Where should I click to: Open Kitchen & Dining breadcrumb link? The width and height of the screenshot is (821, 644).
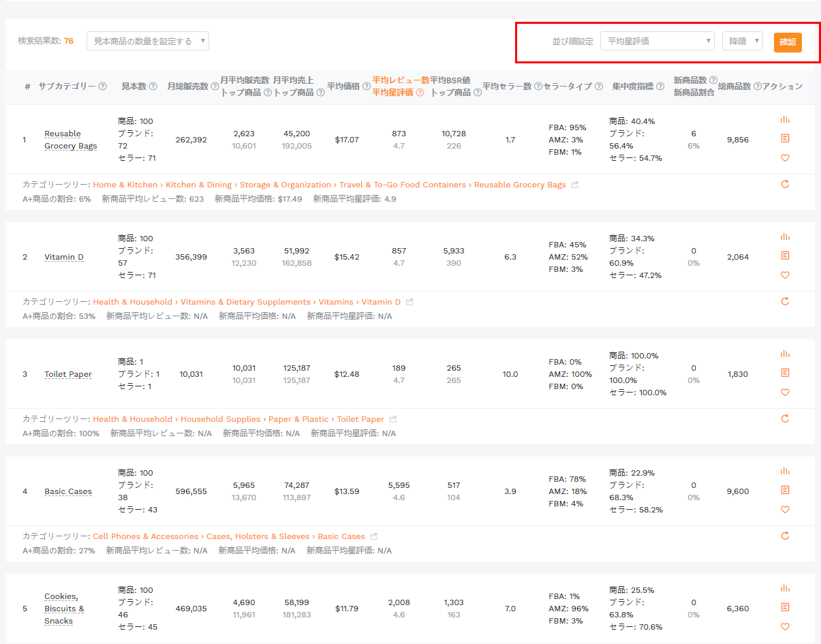tap(198, 185)
